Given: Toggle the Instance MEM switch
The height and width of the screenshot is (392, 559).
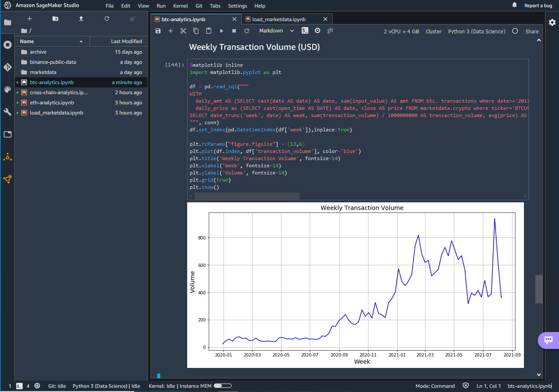Looking at the screenshot, I should (223, 386).
